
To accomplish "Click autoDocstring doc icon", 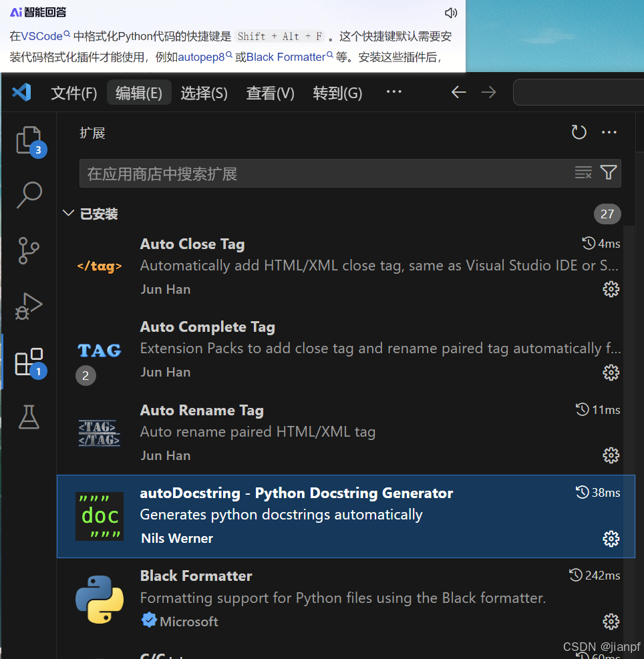I will pyautogui.click(x=100, y=516).
